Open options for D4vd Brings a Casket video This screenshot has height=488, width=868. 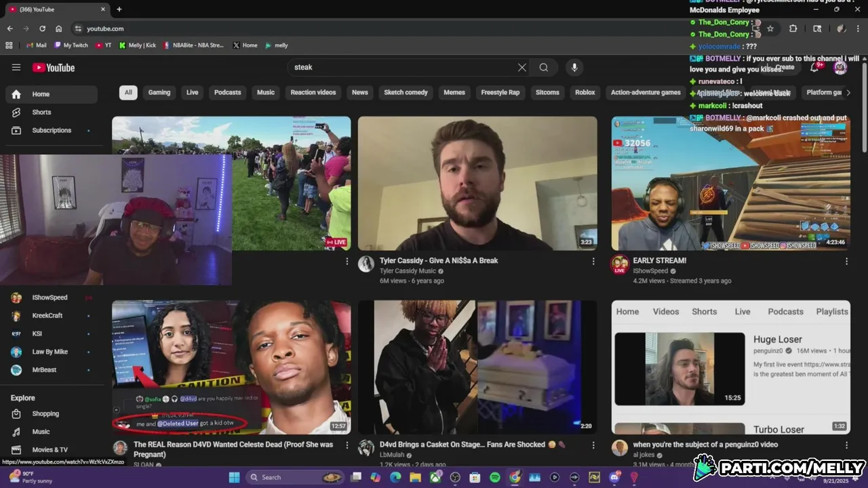[593, 445]
